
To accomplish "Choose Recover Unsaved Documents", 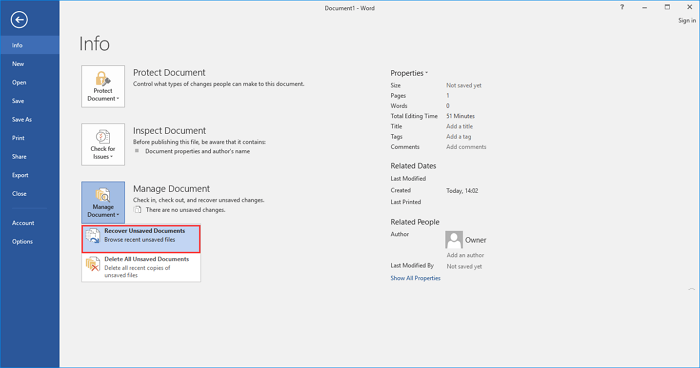I will tap(141, 239).
